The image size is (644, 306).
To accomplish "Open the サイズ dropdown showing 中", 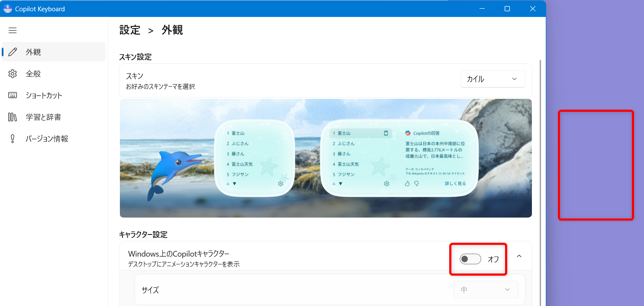I will (x=486, y=290).
